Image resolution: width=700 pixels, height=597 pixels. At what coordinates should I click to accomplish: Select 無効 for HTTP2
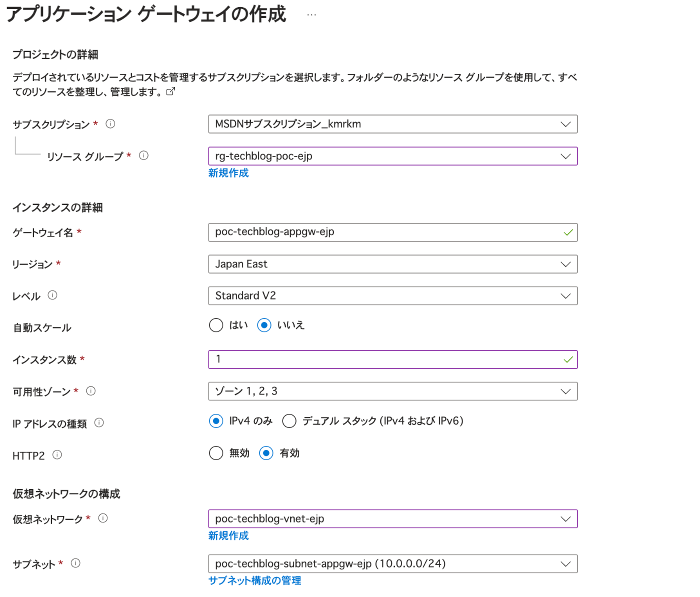(216, 453)
